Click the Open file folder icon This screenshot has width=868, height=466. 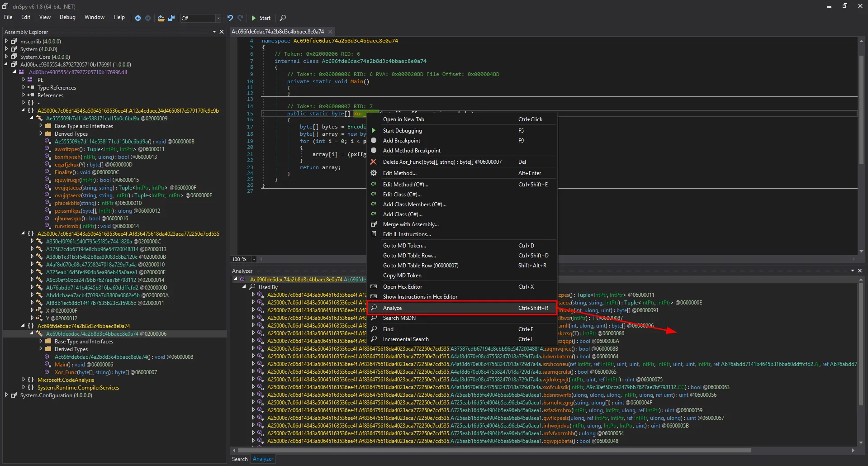click(x=161, y=18)
